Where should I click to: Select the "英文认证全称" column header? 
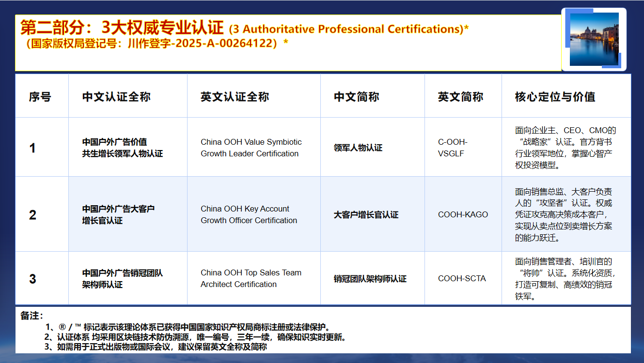click(x=235, y=97)
